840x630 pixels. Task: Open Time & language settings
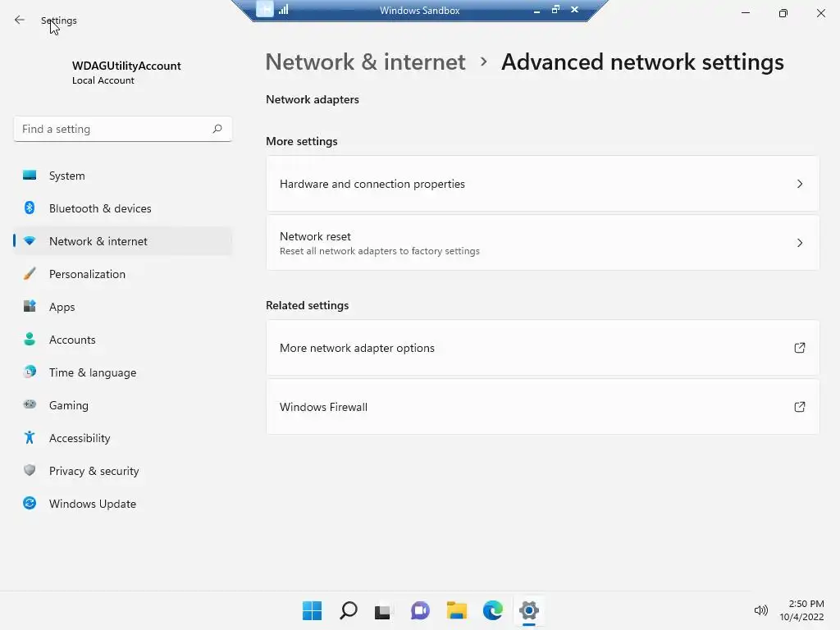click(x=93, y=372)
